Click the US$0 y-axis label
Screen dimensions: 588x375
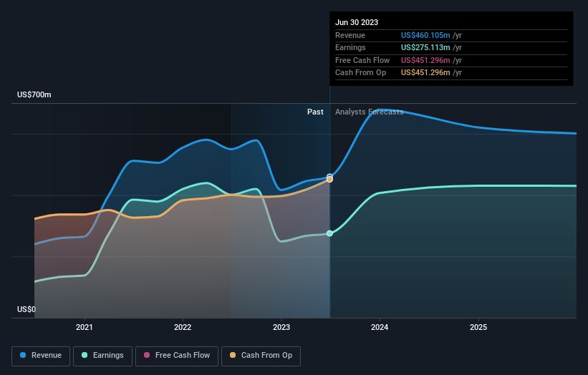click(26, 309)
